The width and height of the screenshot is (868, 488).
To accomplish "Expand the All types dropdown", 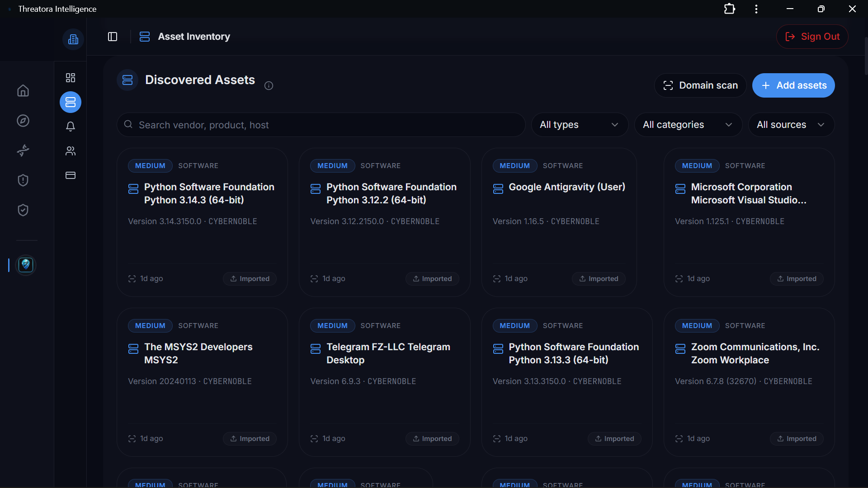I will click(x=580, y=125).
